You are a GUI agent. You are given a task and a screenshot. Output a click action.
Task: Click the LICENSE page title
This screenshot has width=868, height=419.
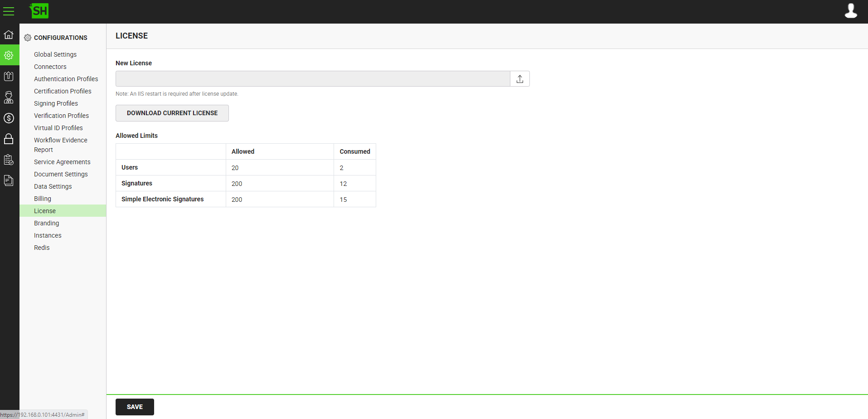(131, 36)
